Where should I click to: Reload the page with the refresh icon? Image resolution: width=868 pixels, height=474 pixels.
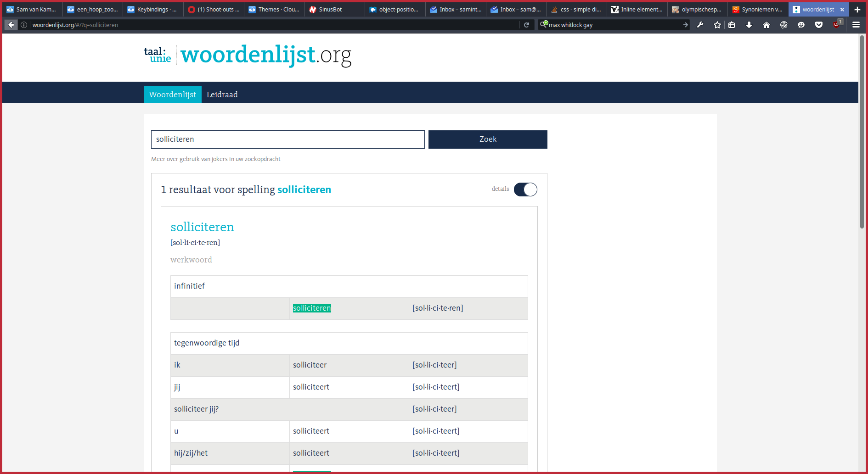tap(527, 25)
